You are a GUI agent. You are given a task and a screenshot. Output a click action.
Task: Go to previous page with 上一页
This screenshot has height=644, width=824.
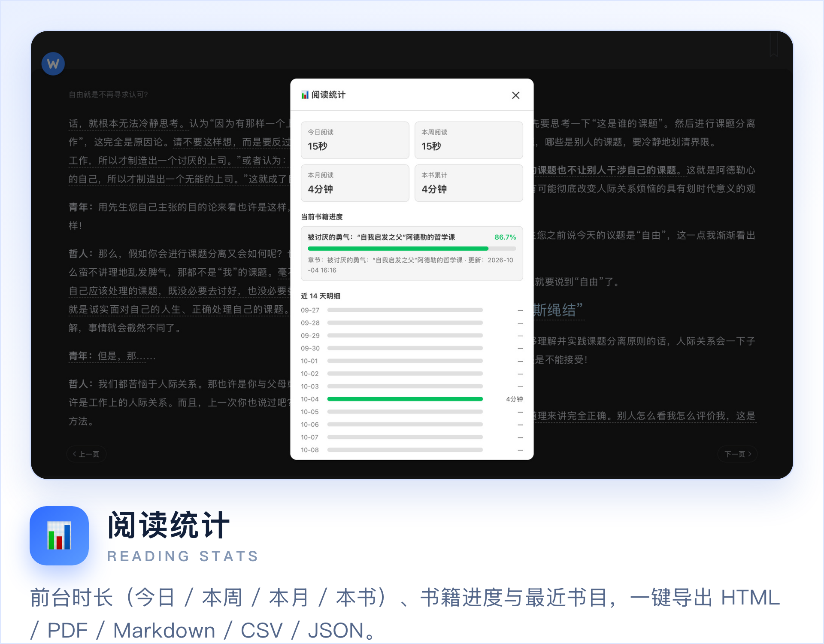pyautogui.click(x=86, y=454)
